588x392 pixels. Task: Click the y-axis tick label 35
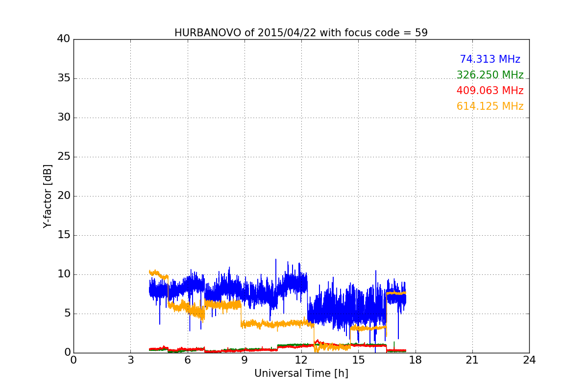pos(64,78)
